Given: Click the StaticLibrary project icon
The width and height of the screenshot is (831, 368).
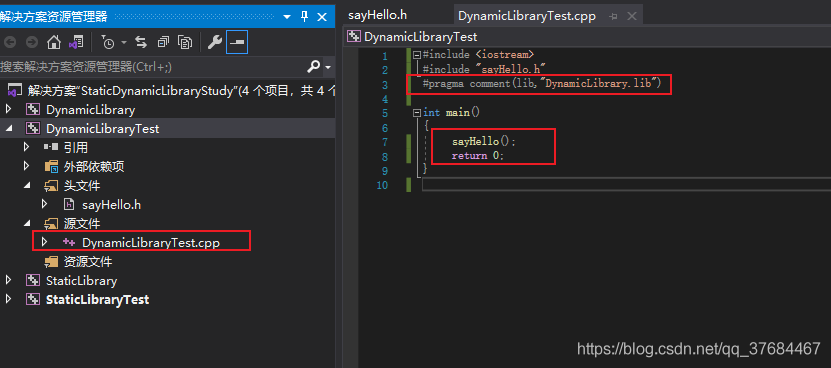Looking at the screenshot, I should click(33, 281).
